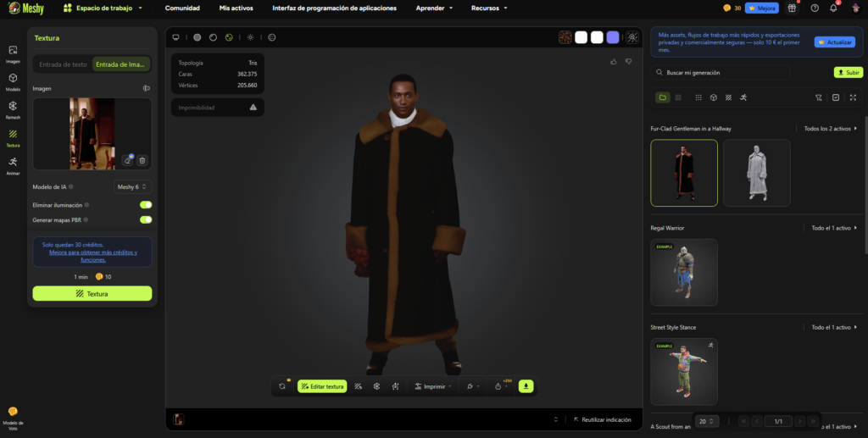
Task: Open Modelo de Voto at sidebar bottom
Action: click(x=13, y=418)
